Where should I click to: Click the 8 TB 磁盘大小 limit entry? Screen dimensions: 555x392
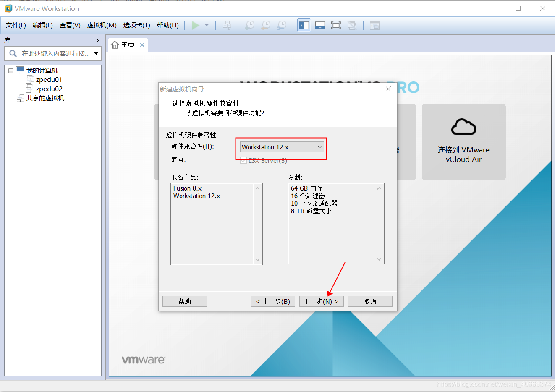point(312,211)
